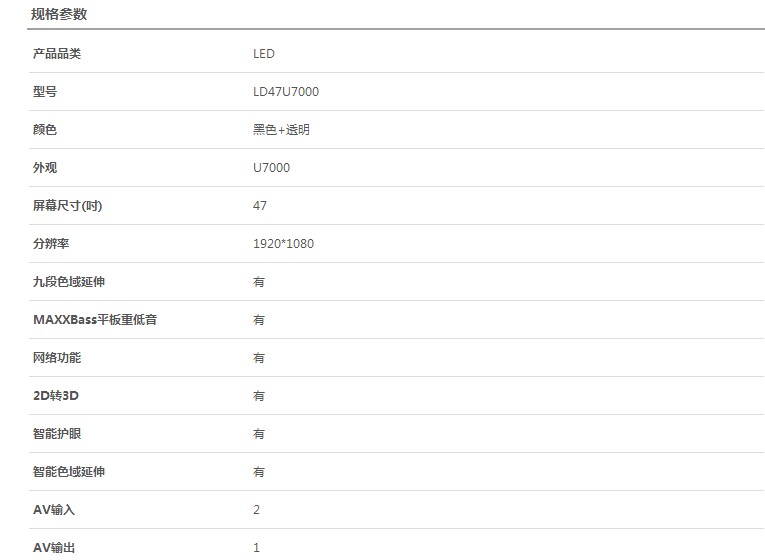The width and height of the screenshot is (765, 560).
Task: Select the 屏幕尺寸(吋) label
Action: tap(67, 206)
